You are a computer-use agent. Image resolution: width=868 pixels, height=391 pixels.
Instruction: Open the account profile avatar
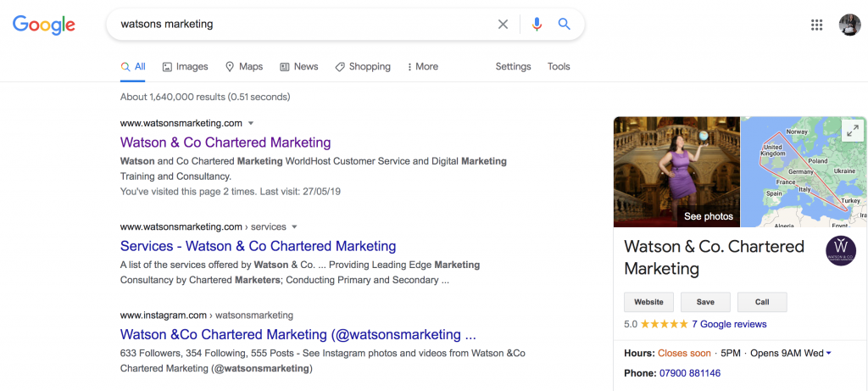(x=849, y=25)
